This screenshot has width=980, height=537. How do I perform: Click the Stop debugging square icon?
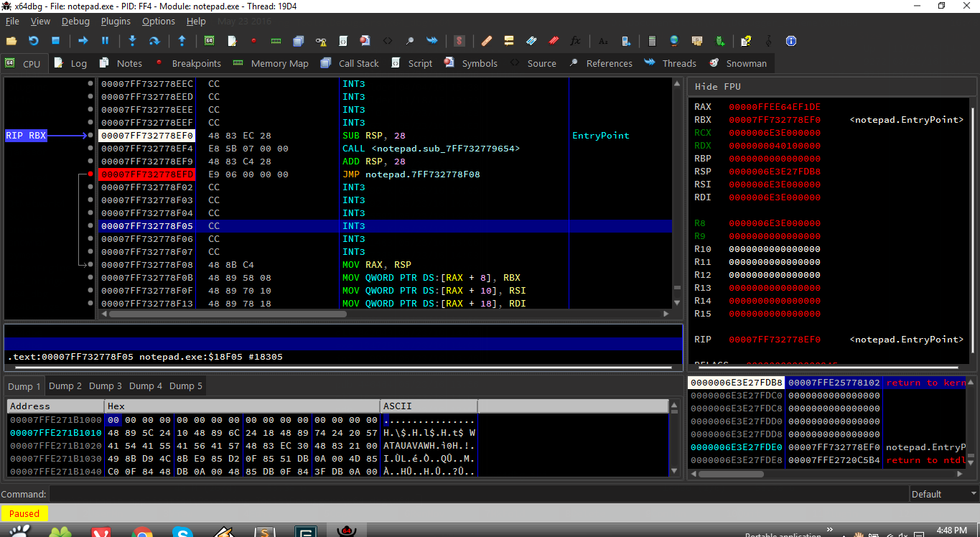[55, 41]
